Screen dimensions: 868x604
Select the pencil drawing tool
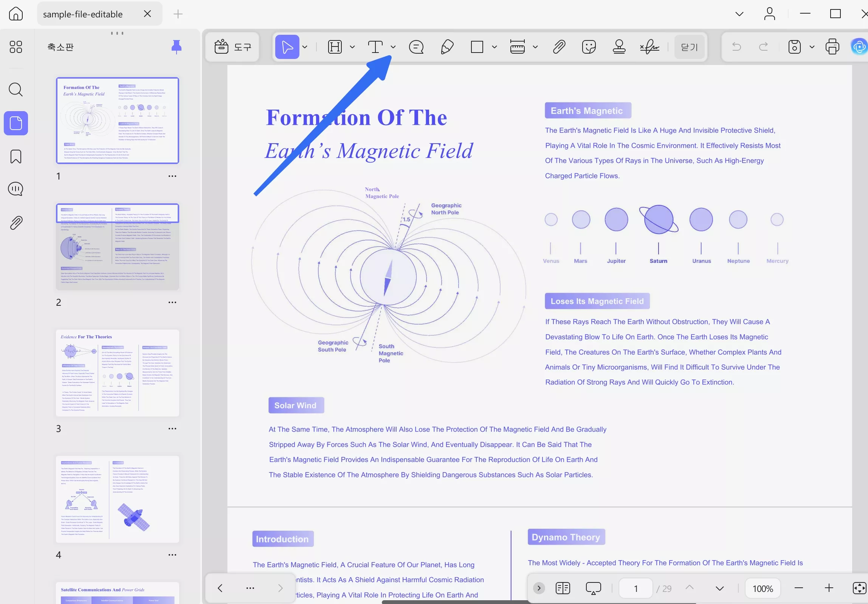click(447, 47)
